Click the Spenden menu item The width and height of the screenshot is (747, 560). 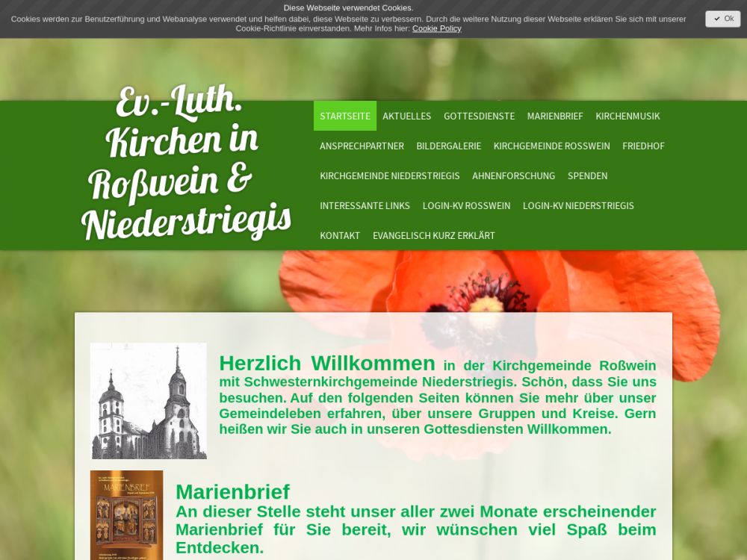[x=587, y=175]
